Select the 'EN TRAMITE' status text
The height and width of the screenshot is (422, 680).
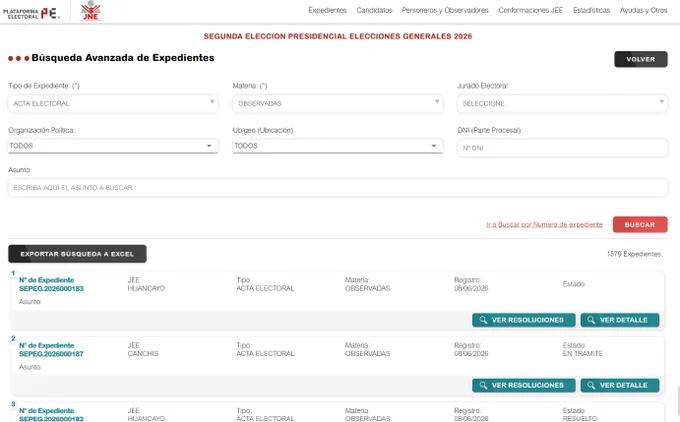582,354
